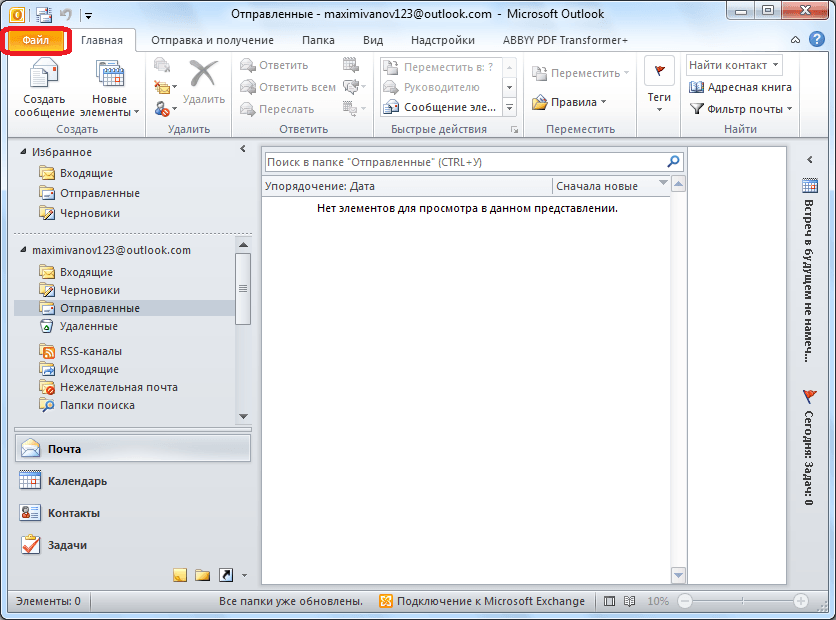The height and width of the screenshot is (620, 836).
Task: Open the RSS-каналы folder
Action: (90, 351)
